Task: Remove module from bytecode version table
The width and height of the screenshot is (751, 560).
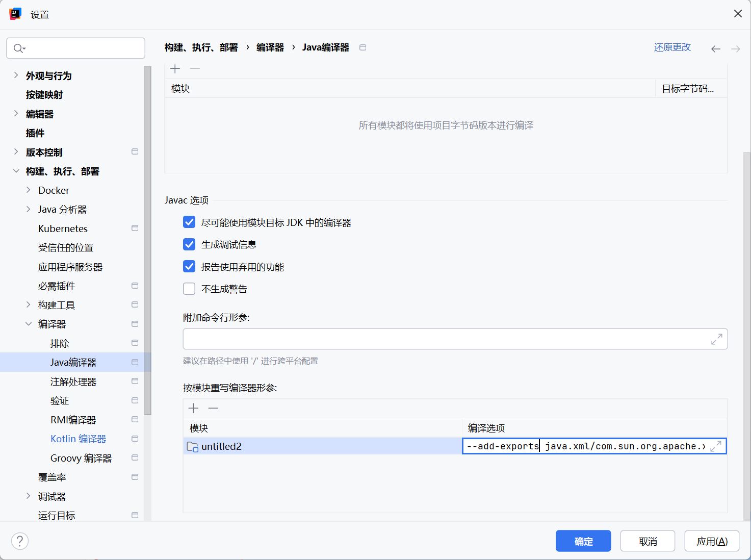Action: tap(195, 68)
